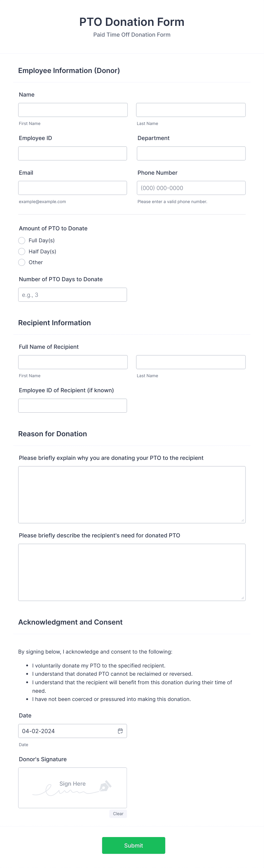Click the donor First Name field
Screen dimensions: 264x868
tap(72, 110)
